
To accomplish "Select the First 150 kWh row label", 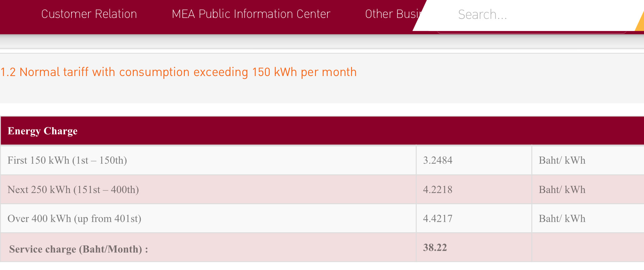I will pyautogui.click(x=67, y=160).
